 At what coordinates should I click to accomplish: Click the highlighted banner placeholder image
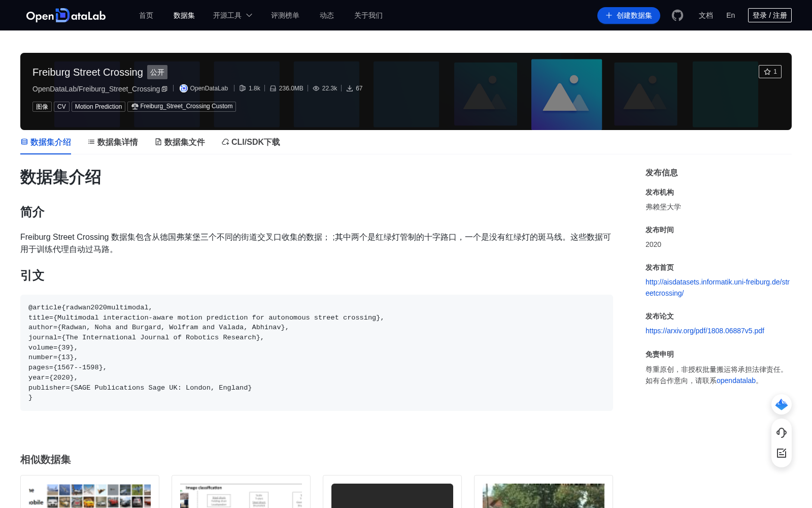click(566, 94)
